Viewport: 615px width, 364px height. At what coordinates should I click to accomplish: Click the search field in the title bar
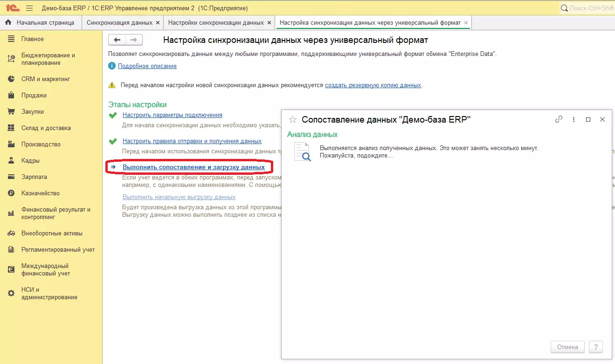click(587, 8)
